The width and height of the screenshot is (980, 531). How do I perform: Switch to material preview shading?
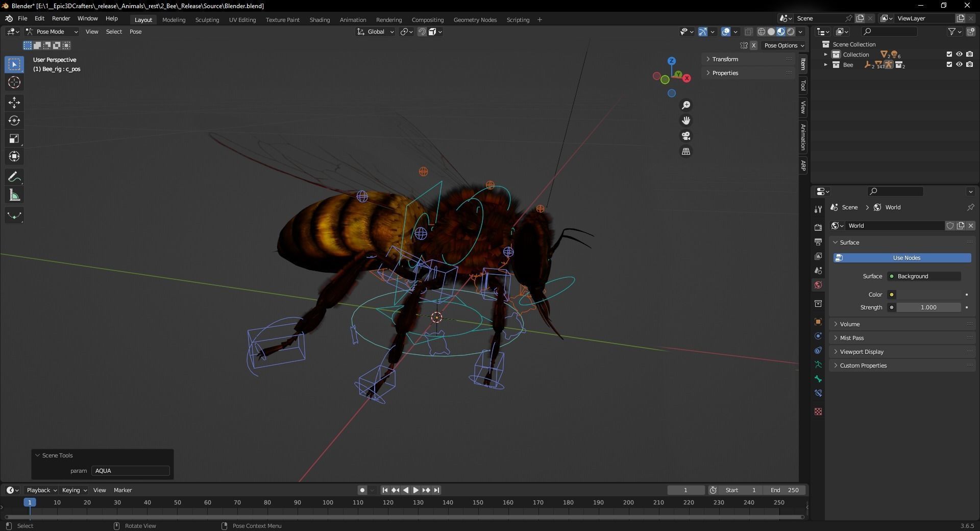pos(781,32)
